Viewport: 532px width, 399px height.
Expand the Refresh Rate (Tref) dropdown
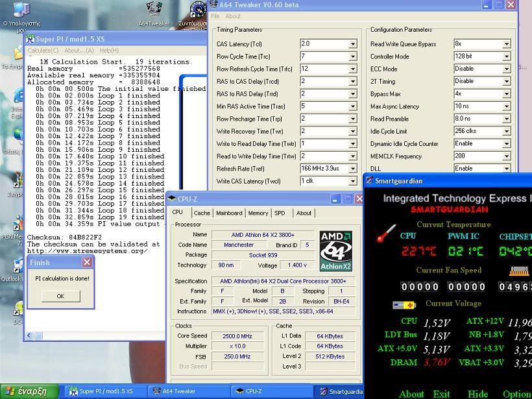(353, 169)
